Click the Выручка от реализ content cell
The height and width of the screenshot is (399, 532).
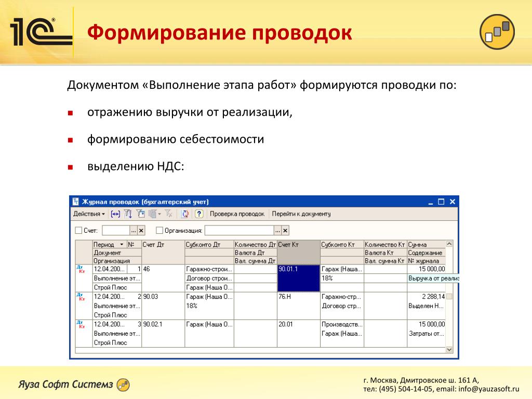433,278
